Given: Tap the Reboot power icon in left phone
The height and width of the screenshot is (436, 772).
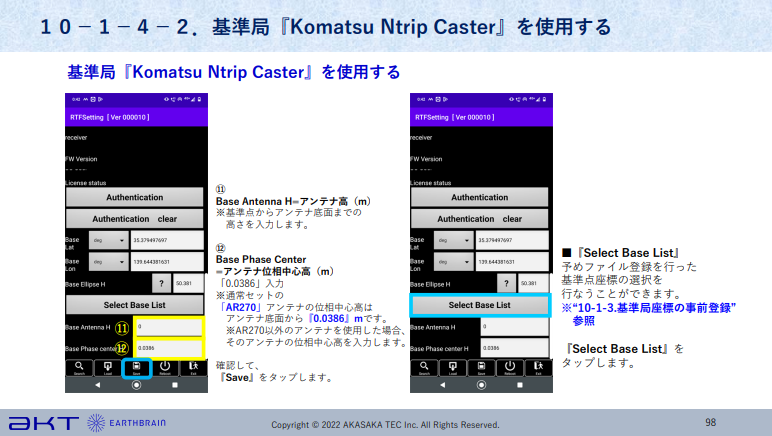Looking at the screenshot, I should pos(165,368).
